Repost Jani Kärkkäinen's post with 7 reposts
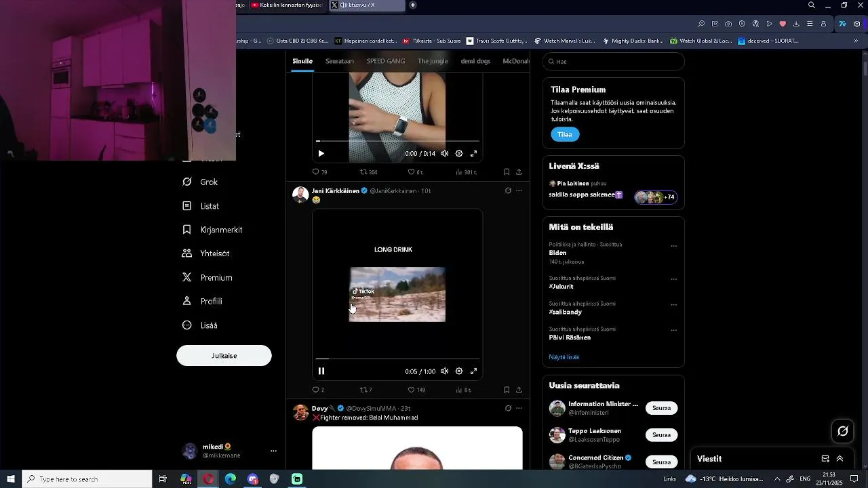This screenshot has width=868, height=488. (x=366, y=390)
